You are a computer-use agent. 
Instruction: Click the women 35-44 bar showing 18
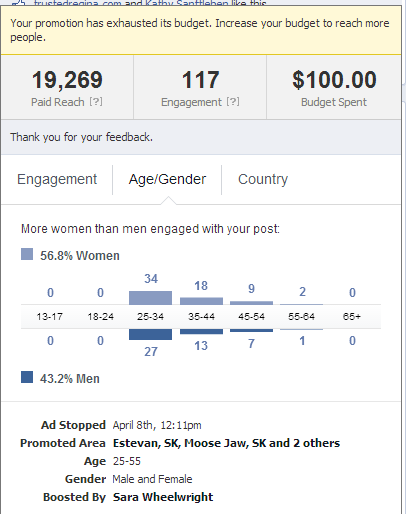pyautogui.click(x=201, y=301)
